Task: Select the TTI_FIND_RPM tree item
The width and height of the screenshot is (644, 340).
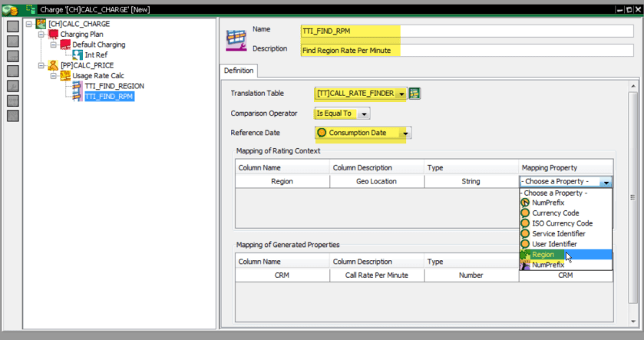Action: [x=109, y=97]
